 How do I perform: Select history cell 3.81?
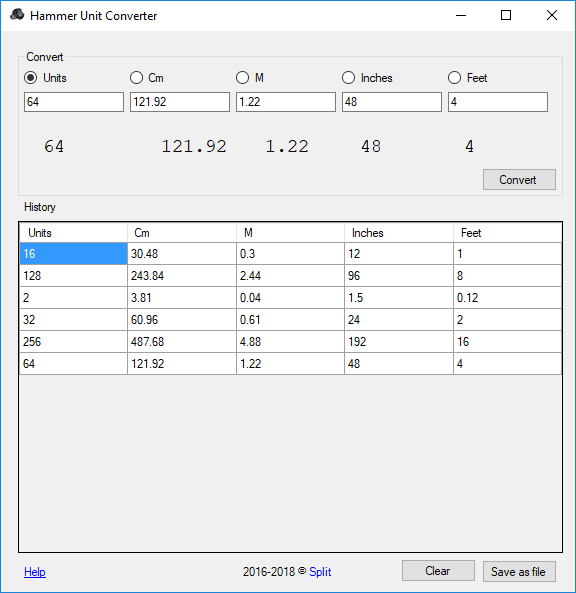[182, 298]
